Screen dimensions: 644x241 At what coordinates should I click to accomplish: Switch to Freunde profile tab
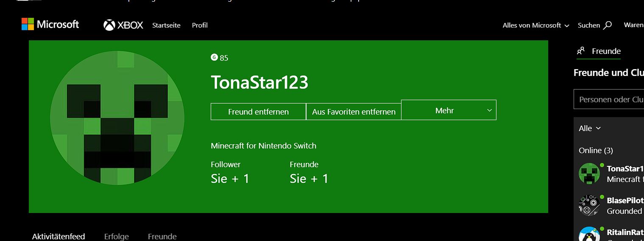(162, 236)
